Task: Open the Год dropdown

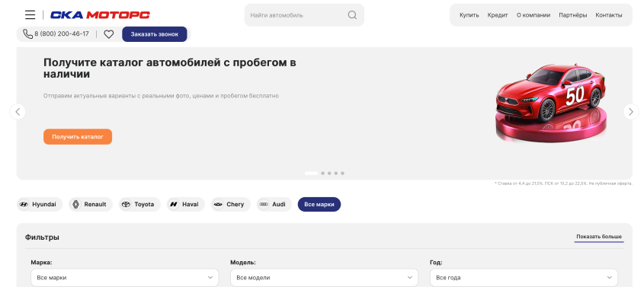Action: point(524,278)
